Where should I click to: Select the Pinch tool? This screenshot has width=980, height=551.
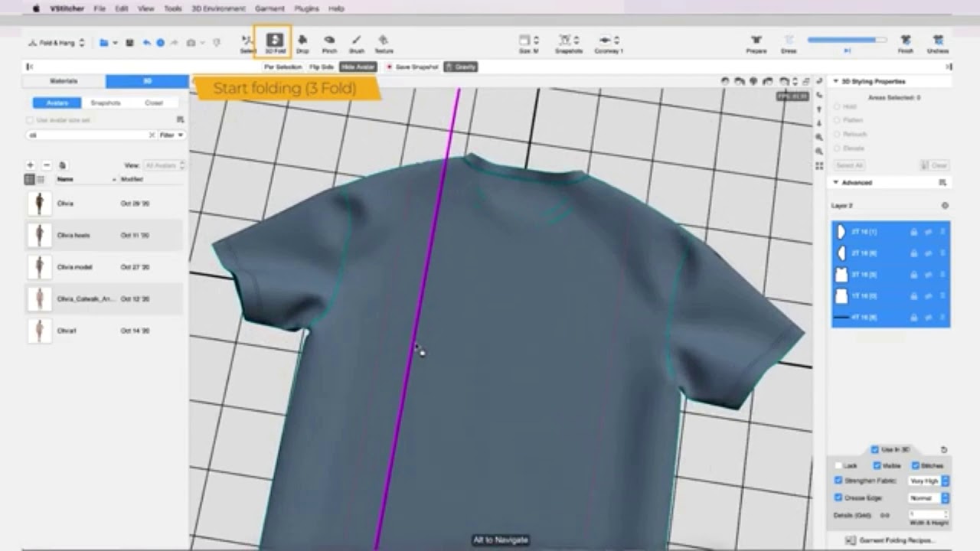[x=329, y=43]
